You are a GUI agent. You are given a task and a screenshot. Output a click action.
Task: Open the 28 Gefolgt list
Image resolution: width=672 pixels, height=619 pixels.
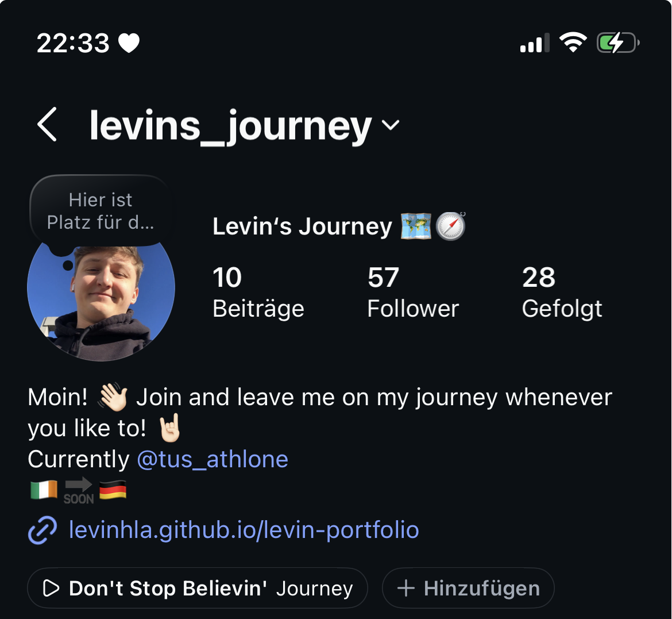562,292
